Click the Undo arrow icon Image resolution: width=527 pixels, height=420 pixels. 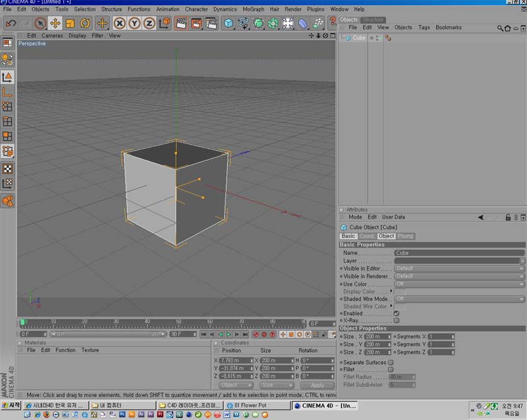[x=11, y=23]
